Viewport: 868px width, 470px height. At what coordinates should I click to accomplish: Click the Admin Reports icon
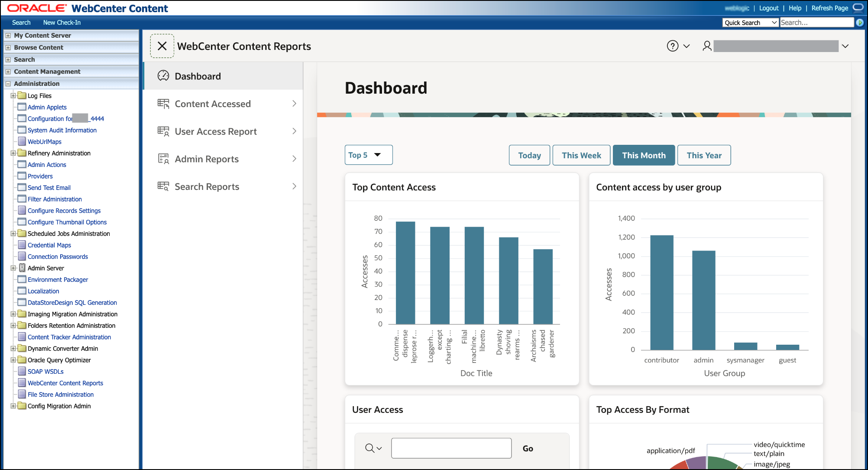[163, 159]
